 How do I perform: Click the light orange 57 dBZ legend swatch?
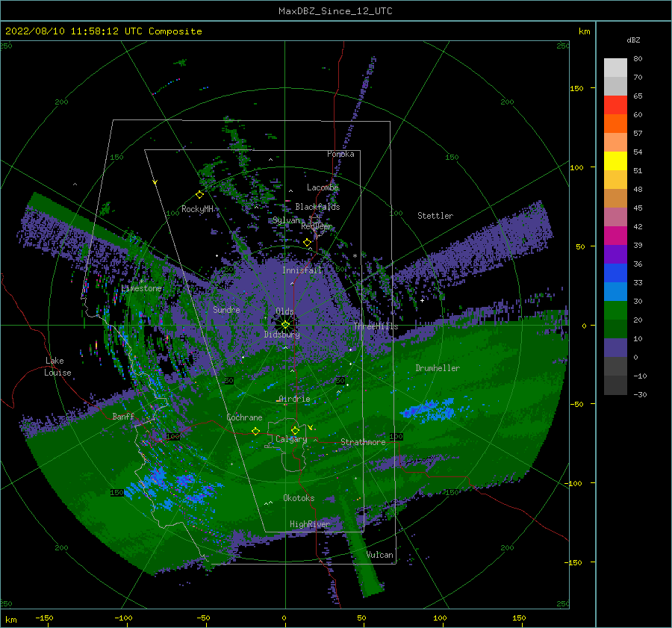coord(615,143)
